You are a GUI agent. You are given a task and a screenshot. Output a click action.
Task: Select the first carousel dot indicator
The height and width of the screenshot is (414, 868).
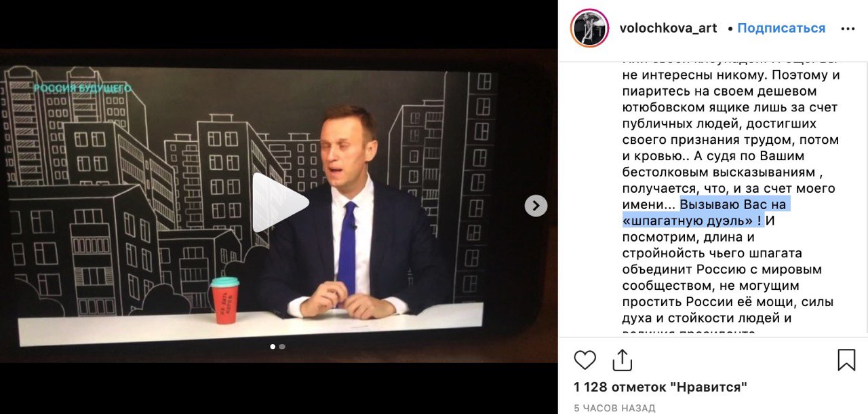(273, 346)
